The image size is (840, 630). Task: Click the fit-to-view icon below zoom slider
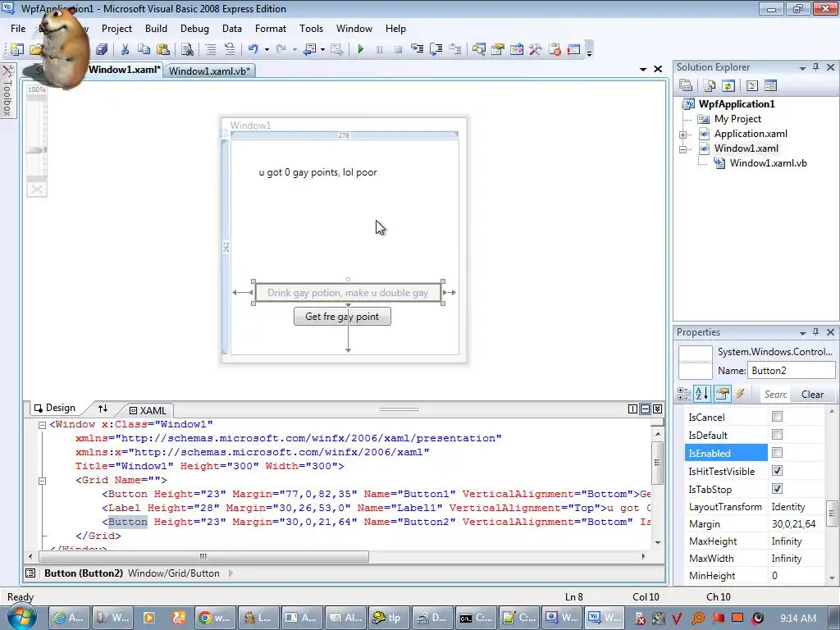tap(36, 189)
